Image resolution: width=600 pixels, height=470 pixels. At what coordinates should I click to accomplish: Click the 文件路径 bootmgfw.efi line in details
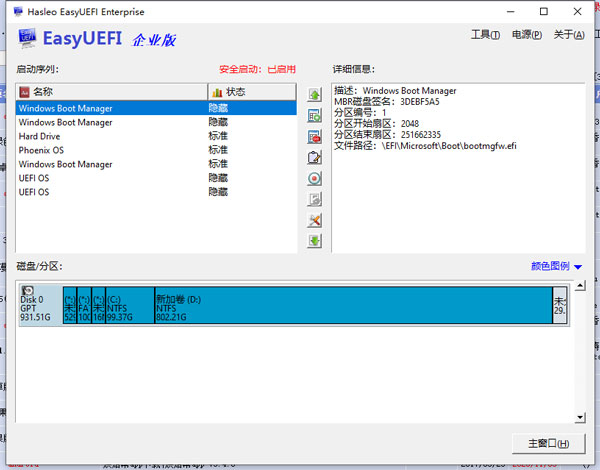tap(425, 146)
